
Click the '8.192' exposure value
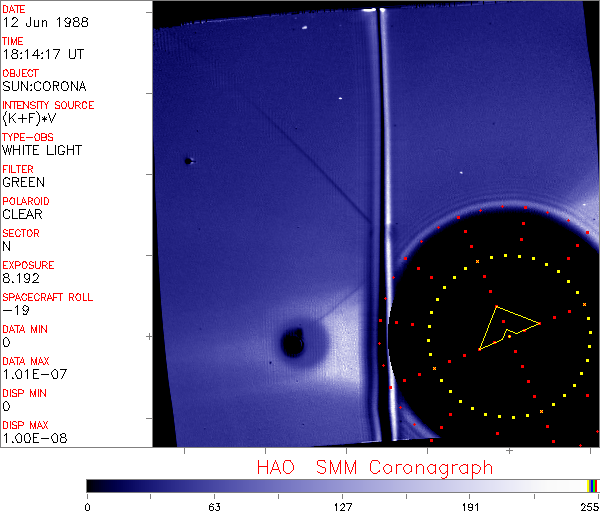pos(22,278)
